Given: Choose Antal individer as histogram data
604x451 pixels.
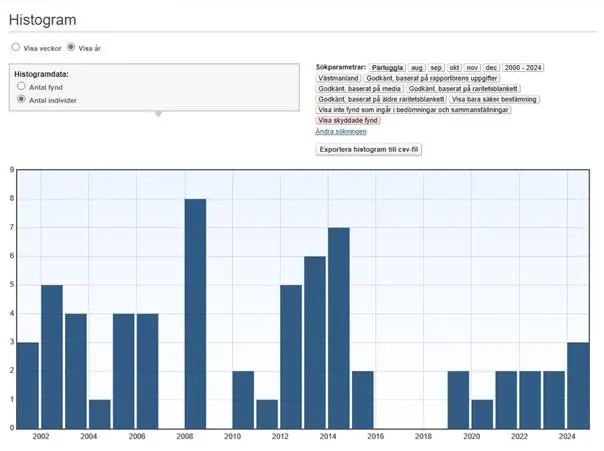Looking at the screenshot, I should [x=22, y=100].
